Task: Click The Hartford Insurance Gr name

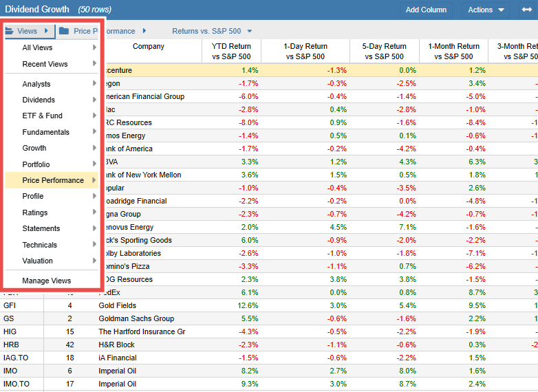Action: click(x=142, y=331)
